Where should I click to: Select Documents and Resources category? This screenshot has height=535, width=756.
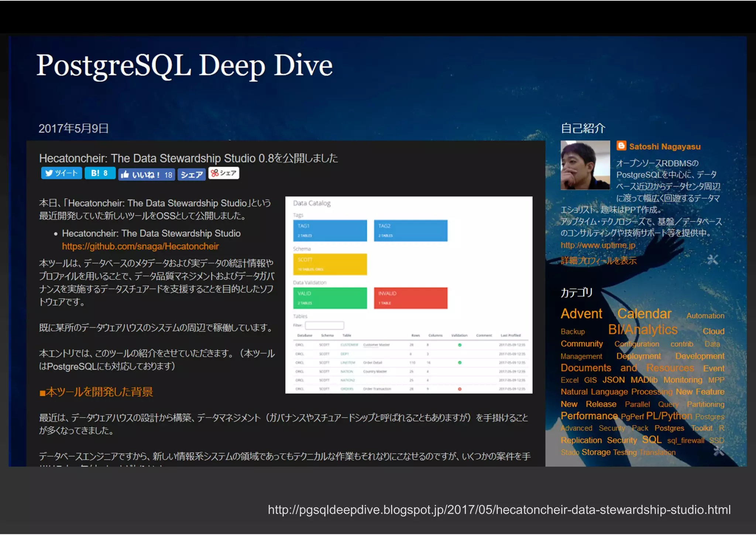point(627,368)
